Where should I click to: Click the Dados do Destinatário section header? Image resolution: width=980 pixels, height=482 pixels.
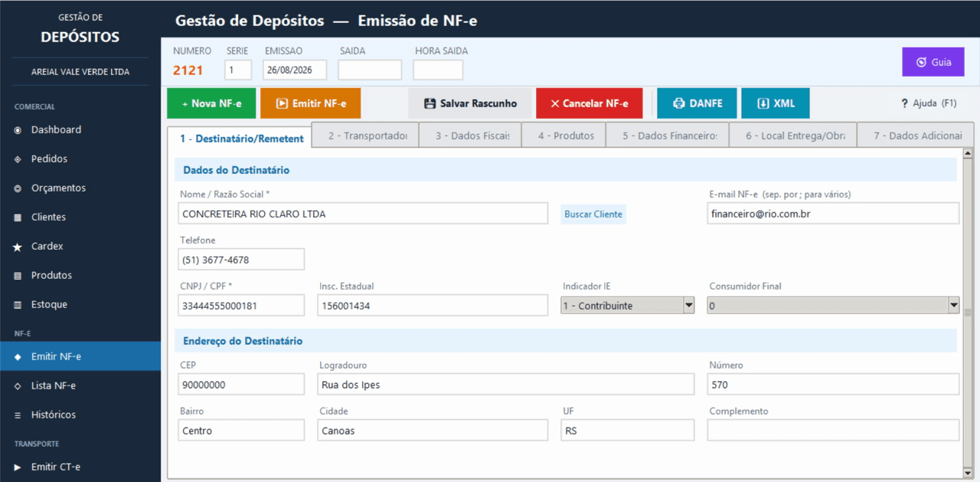[x=567, y=170]
